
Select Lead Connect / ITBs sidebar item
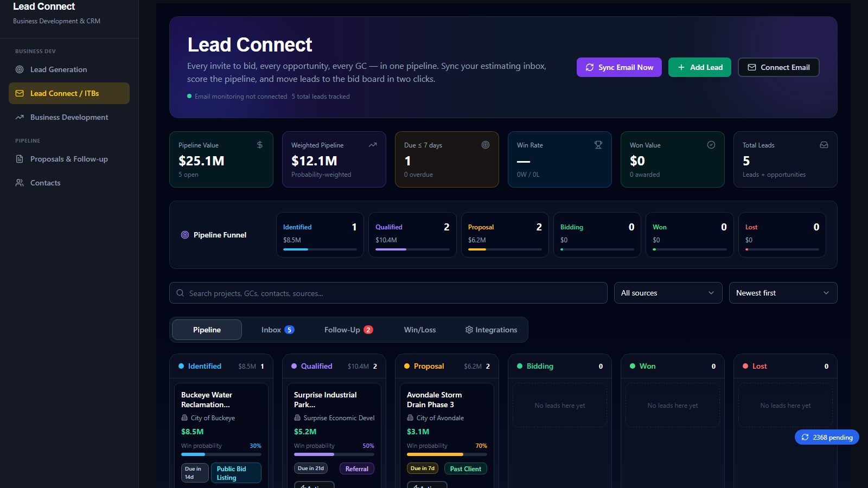pyautogui.click(x=69, y=93)
